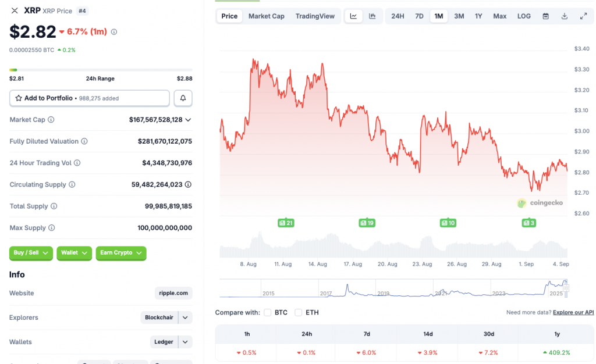Toggle the LOG scale option

click(x=524, y=16)
